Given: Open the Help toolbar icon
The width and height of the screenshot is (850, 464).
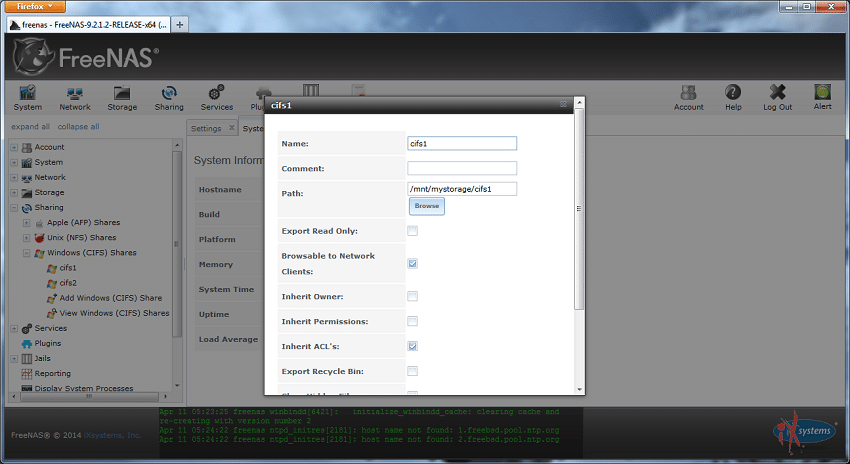Looking at the screenshot, I should coord(733,98).
